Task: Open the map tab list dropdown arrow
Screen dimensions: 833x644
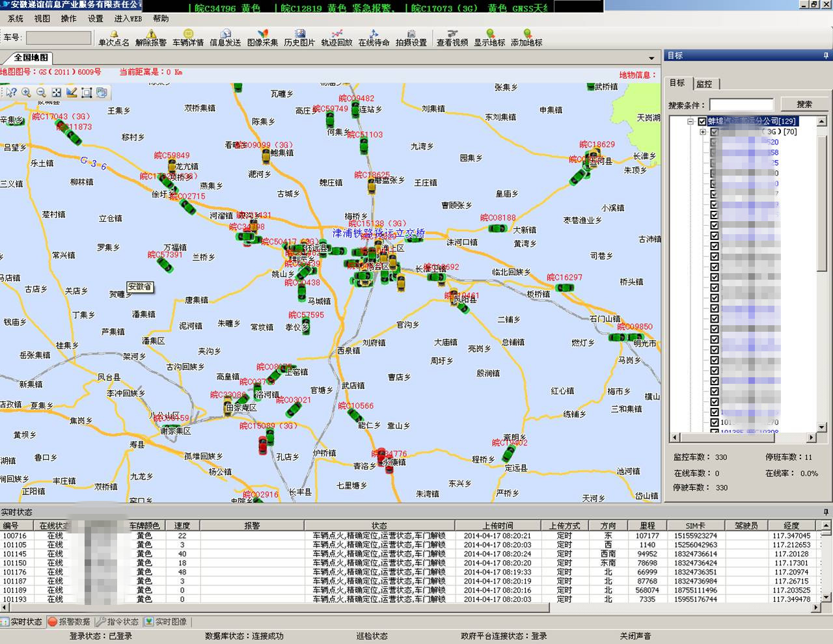Action: tap(651, 58)
